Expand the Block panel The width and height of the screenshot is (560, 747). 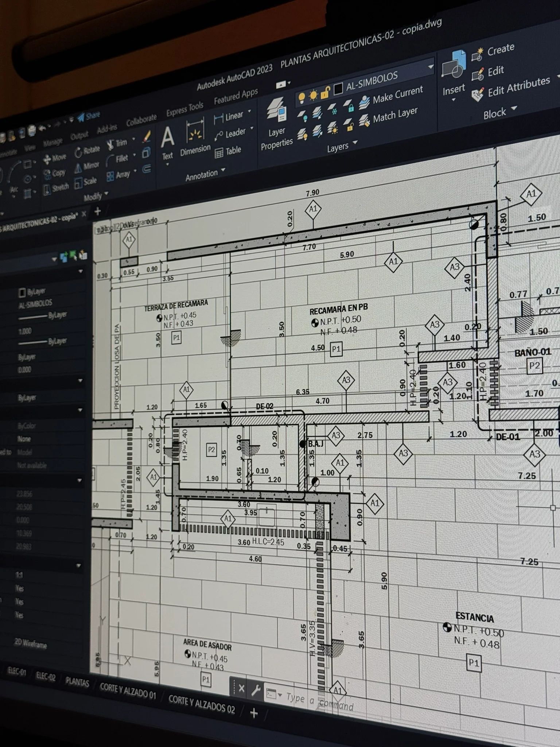tap(500, 112)
